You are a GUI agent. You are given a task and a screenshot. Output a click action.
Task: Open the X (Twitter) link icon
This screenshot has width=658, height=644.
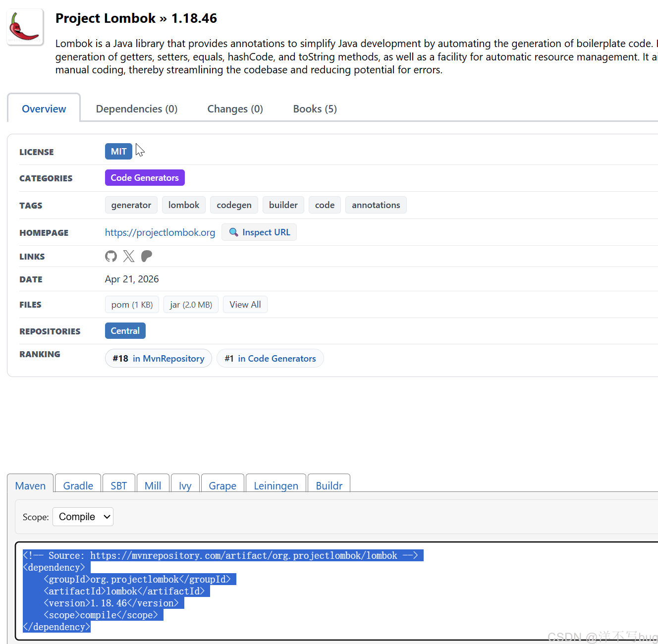(x=129, y=256)
